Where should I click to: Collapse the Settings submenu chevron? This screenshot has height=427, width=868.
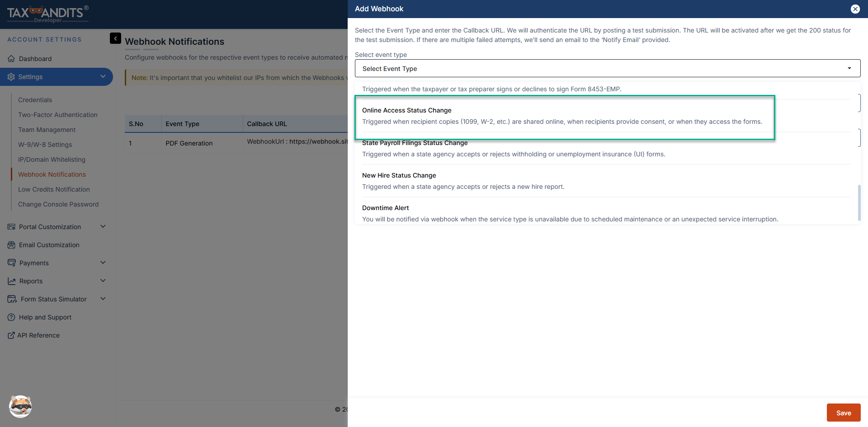[x=103, y=76]
